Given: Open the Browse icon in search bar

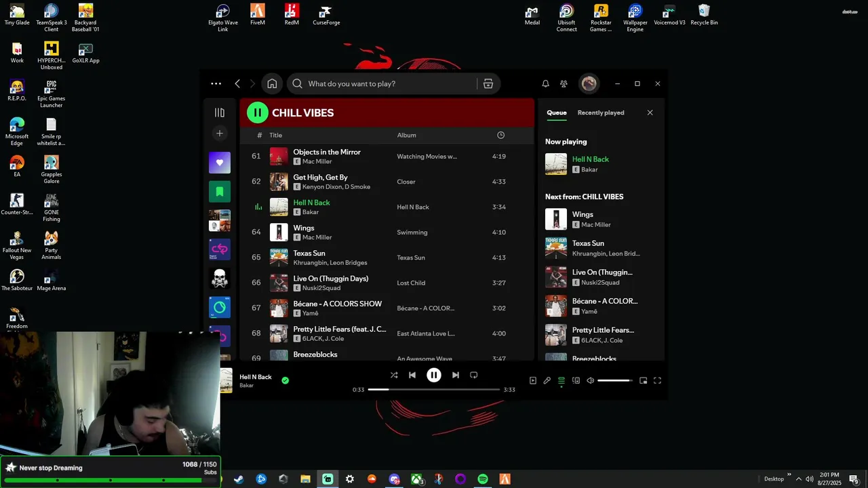Looking at the screenshot, I should click(x=488, y=83).
